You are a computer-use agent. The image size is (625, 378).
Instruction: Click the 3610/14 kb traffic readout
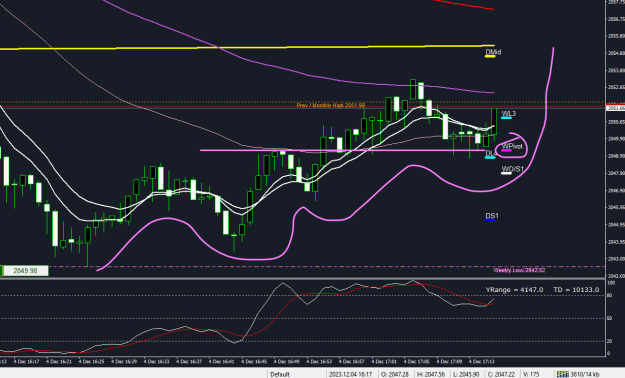[x=585, y=374]
